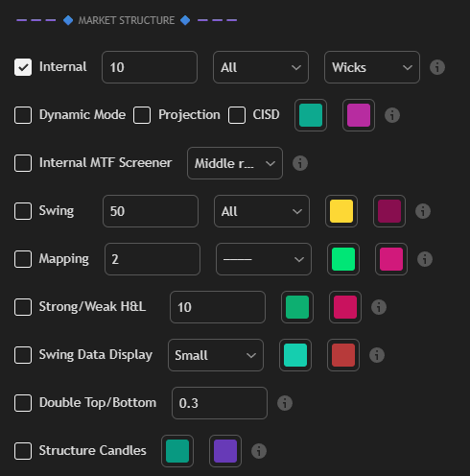Show Double Top/Bottom info icon
Screen dimensions: 470x476
(285, 403)
